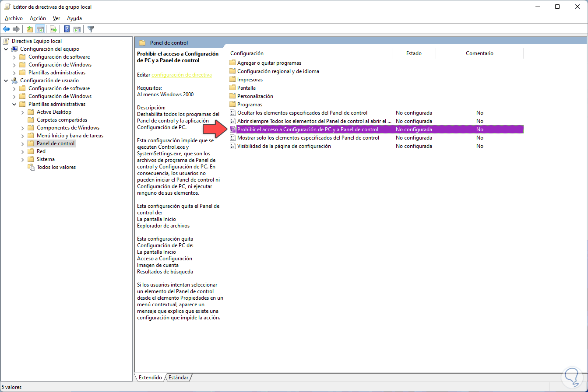Image resolution: width=588 pixels, height=392 pixels.
Task: Click the policy icon beside Abrir siempre Todos los elementos
Action: click(x=232, y=121)
